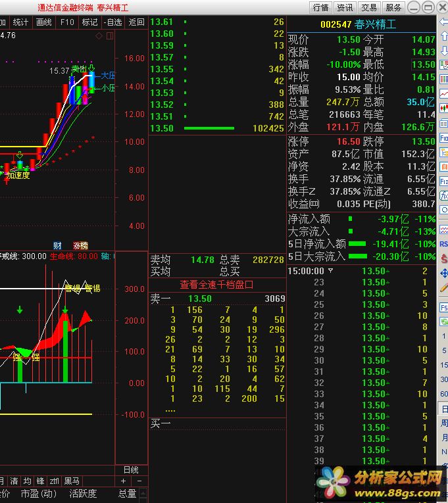Screen dimensions: 448x503
Task: Click the RS indicator icon in sidebar
Action: pyautogui.click(x=444, y=244)
